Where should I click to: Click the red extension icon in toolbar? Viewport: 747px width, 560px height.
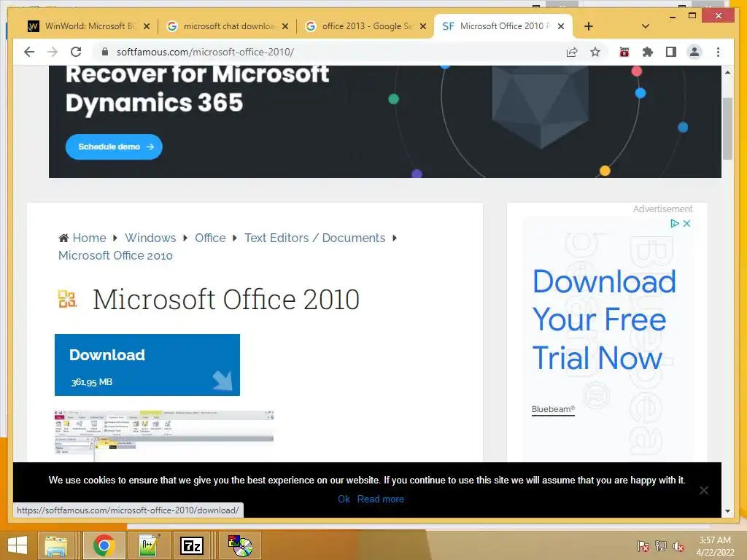[624, 52]
